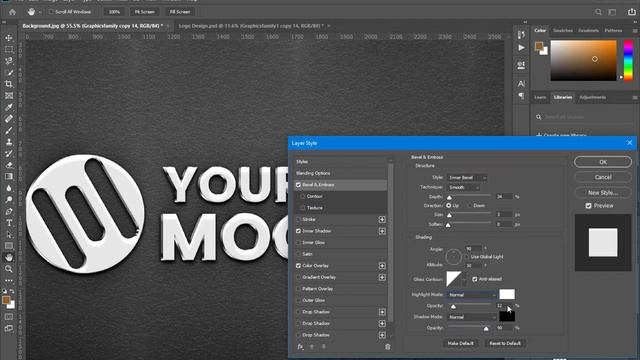Click the Fit Screen button
This screenshot has width=640, height=360.
(x=144, y=12)
